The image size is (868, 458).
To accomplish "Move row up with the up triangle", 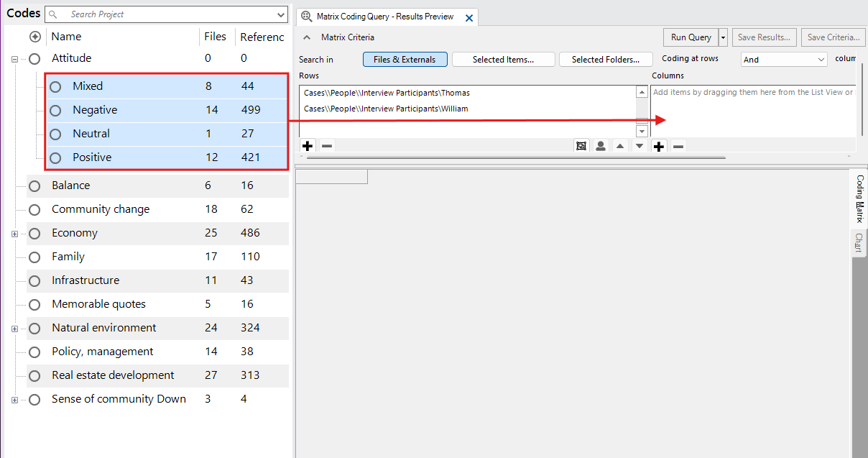I will point(620,146).
